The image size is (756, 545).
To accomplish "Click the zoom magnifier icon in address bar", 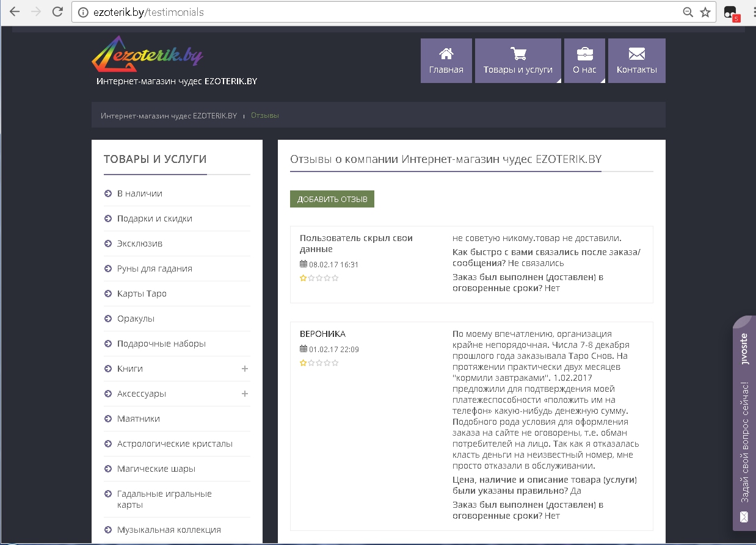I will 688,12.
